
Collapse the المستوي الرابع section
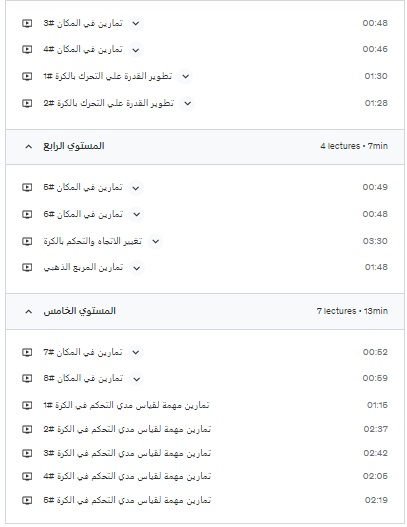tap(29, 146)
